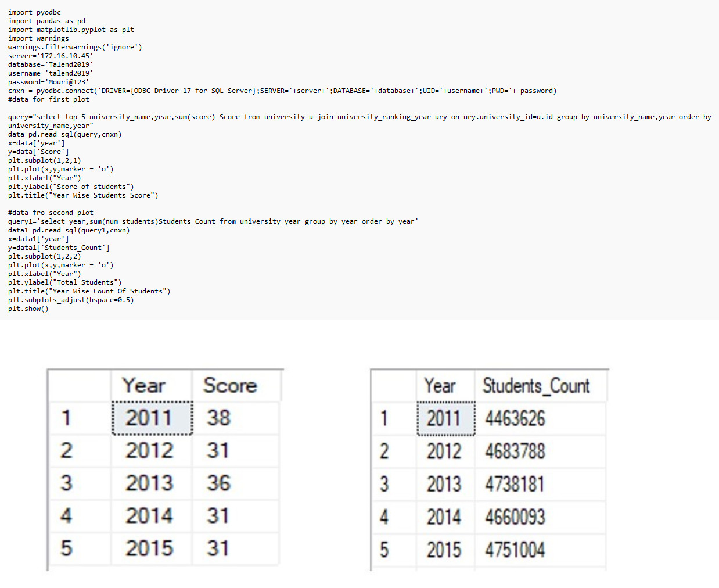
Task: Click the 2013 cell in Score table
Action: (x=149, y=483)
